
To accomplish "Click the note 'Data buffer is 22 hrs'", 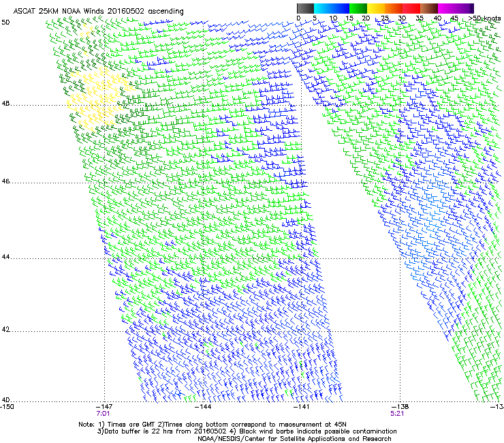I will click(x=140, y=431).
